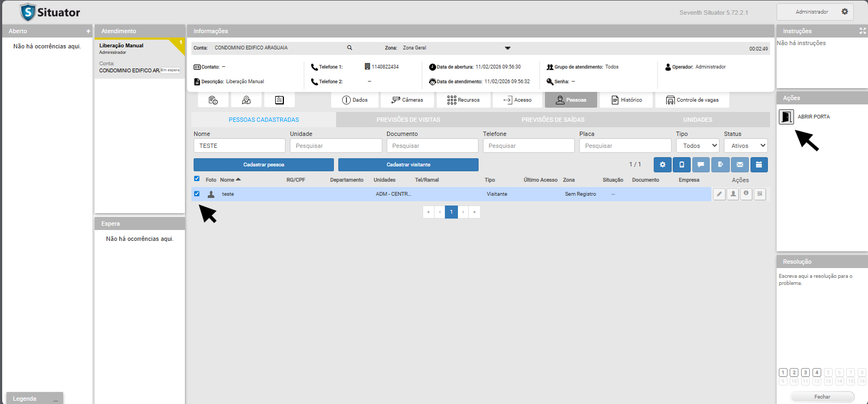Click the Cadastrar visitante button

pos(408,165)
